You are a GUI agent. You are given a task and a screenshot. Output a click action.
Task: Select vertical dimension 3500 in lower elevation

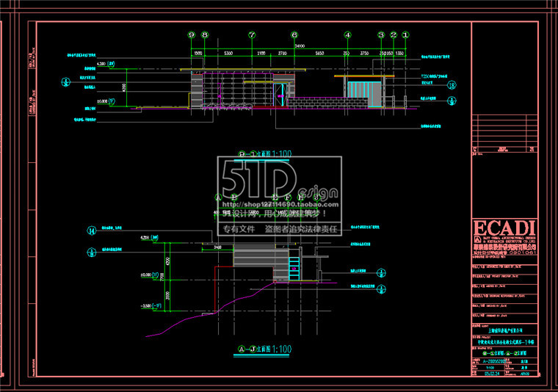point(168,296)
